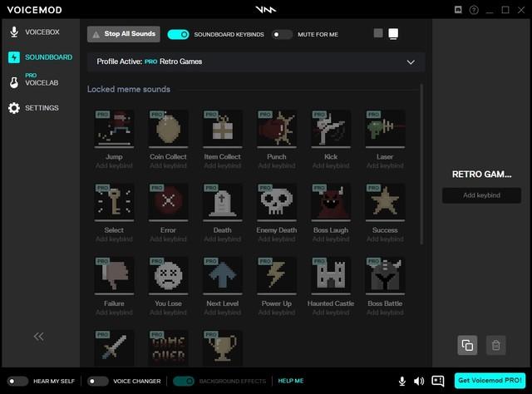This screenshot has width=532, height=394.
Task: Click the speaker volume icon
Action: pyautogui.click(x=419, y=382)
